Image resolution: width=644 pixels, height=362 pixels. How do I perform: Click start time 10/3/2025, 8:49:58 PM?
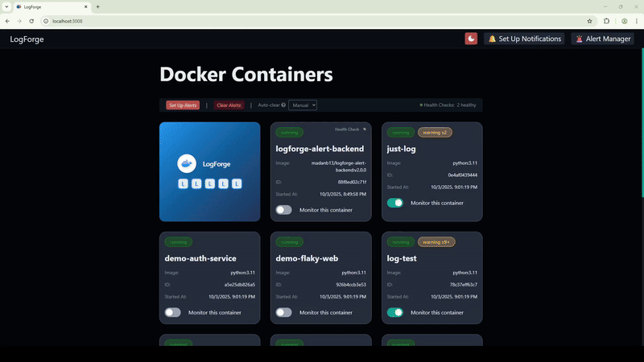(x=343, y=194)
